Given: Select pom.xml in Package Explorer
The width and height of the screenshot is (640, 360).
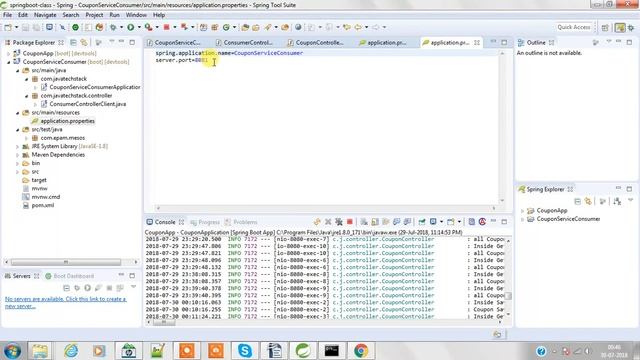Looking at the screenshot, I should 42,205.
